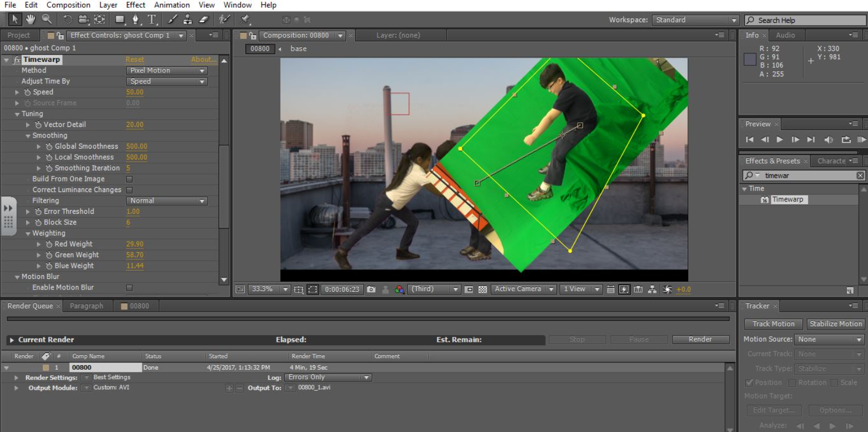Take a snapshot of the composition viewer
Viewport: 868px width, 432px height.
pyautogui.click(x=371, y=289)
